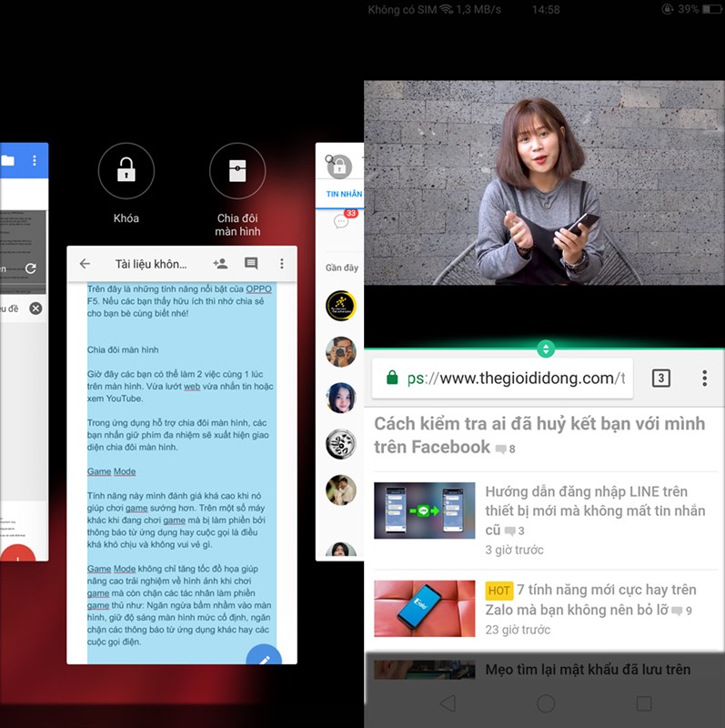Switch to the TIN NHẮN tab
This screenshot has width=725, height=728.
point(344,194)
